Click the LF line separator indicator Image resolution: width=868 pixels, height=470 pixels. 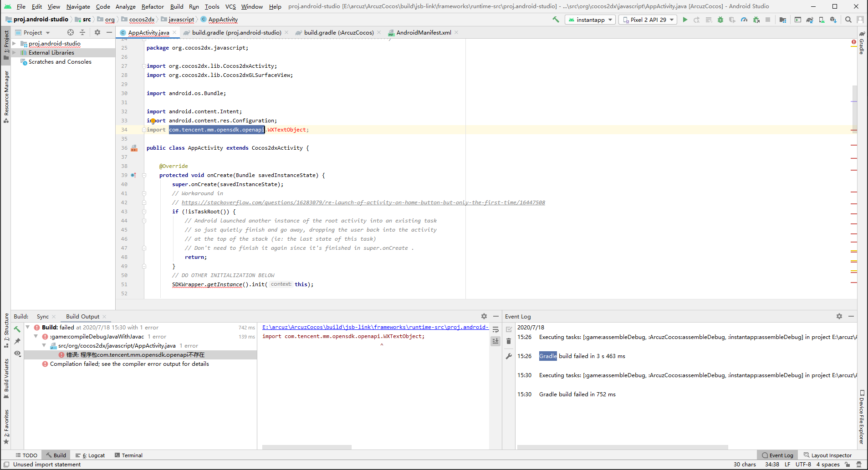pos(787,465)
